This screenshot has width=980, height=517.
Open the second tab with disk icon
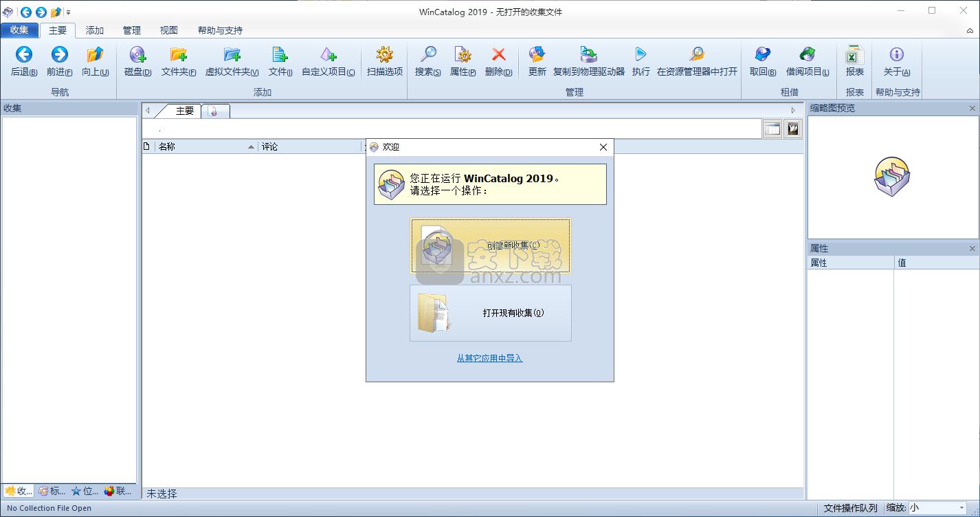214,111
